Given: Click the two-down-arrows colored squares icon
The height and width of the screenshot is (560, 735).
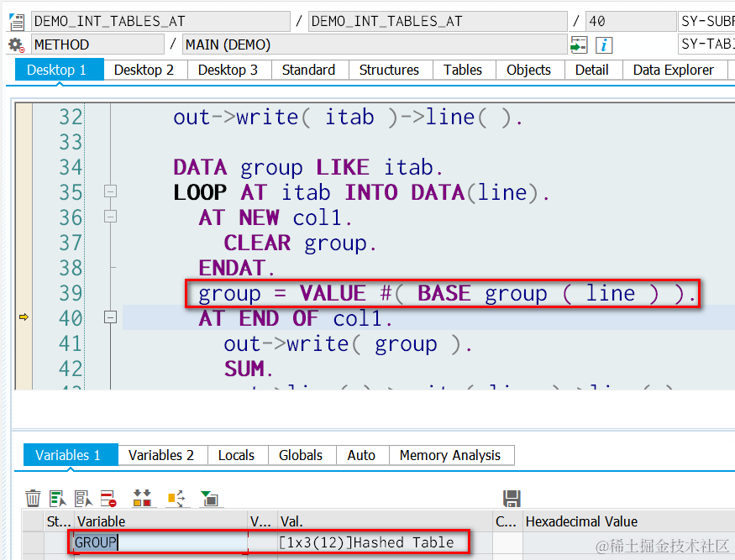Looking at the screenshot, I should click(142, 498).
